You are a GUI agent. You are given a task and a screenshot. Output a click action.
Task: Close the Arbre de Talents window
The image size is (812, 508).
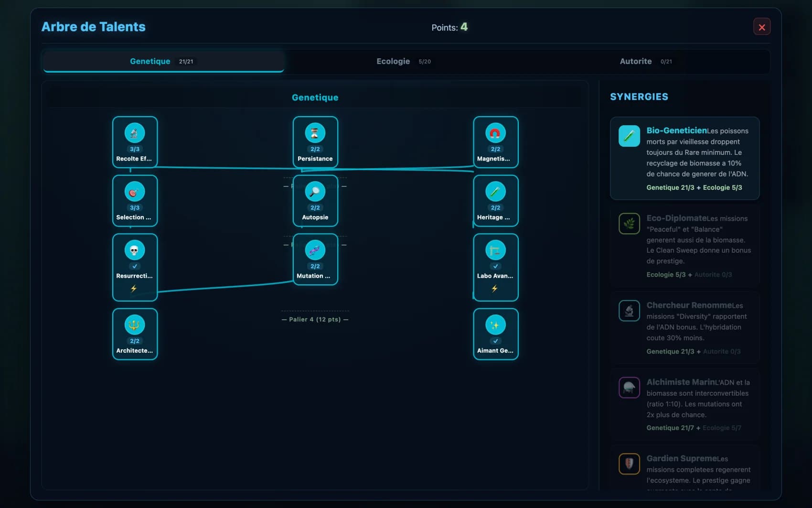coord(762,27)
